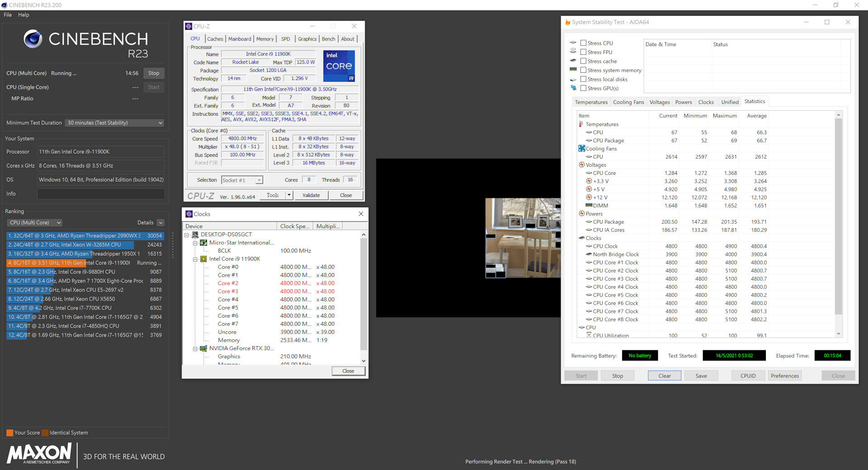
Task: Click the Stress system memory RAM icon
Action: point(573,70)
